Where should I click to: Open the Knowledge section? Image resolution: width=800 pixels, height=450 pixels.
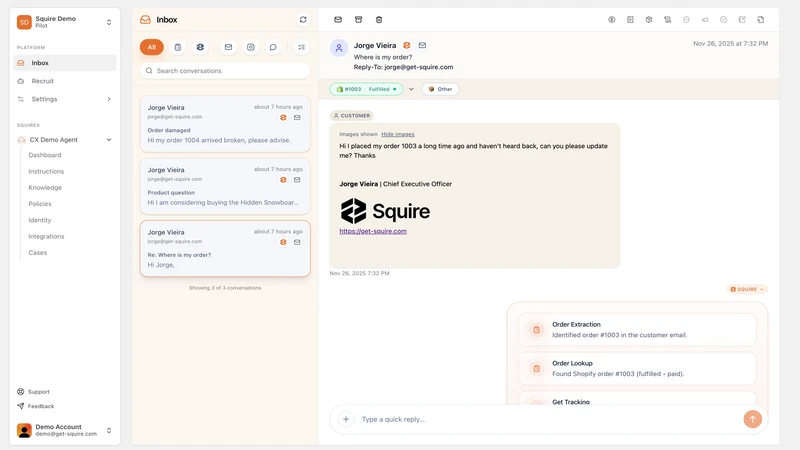pyautogui.click(x=45, y=187)
